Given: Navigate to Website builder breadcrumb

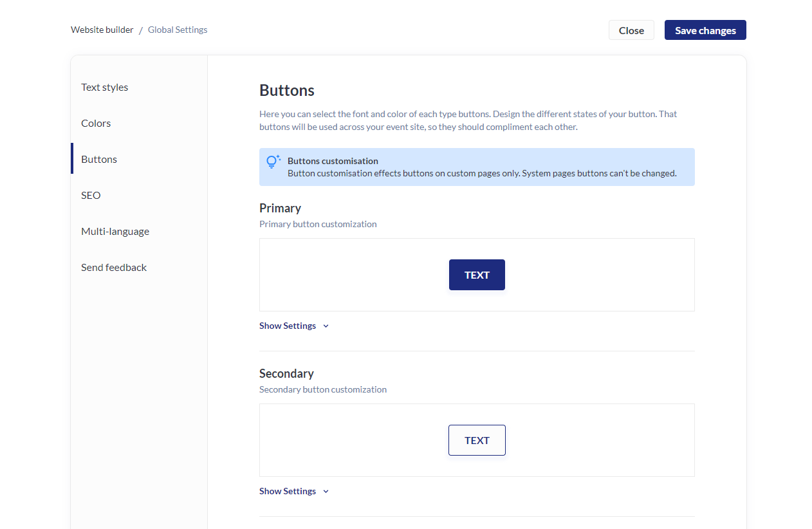Looking at the screenshot, I should [x=102, y=30].
